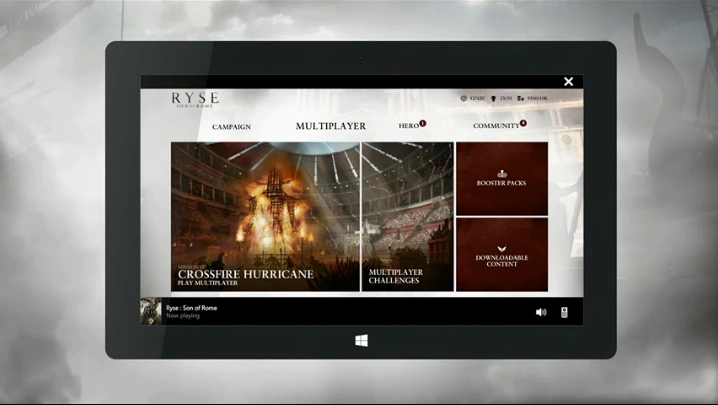The image size is (718, 405).
Task: Open the Multiplayer Challenges tile
Action: click(x=408, y=216)
